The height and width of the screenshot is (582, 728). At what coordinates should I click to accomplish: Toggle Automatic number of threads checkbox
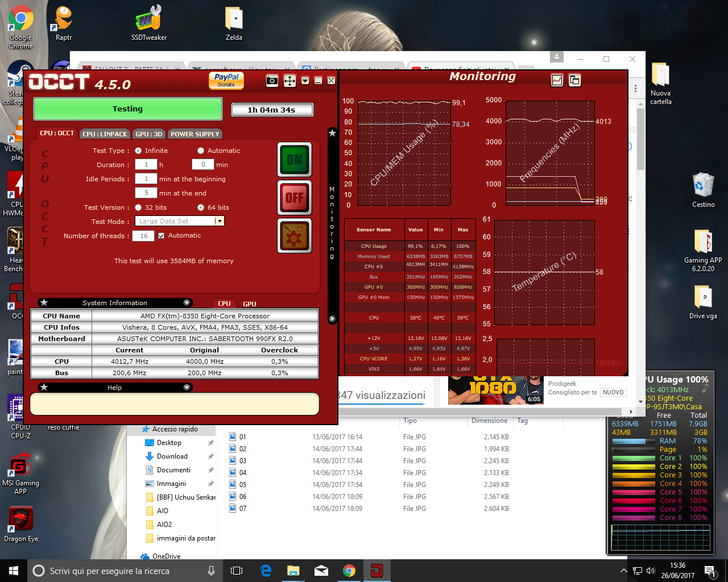click(162, 235)
